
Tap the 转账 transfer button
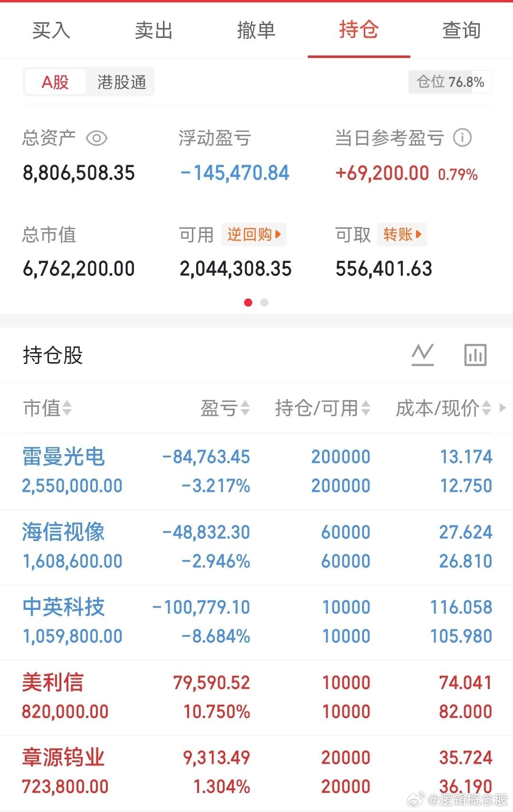[402, 234]
